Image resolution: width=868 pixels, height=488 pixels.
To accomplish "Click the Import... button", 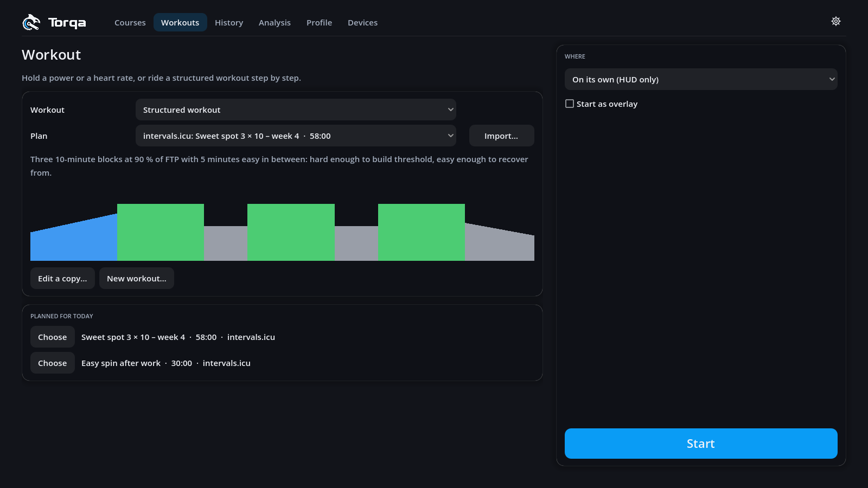I will tap(501, 136).
